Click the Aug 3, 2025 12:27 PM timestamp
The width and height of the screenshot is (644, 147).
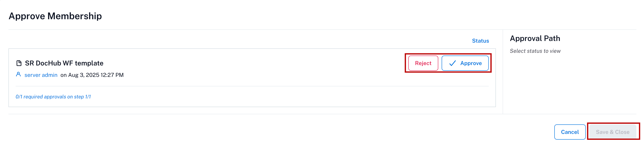(x=96, y=75)
